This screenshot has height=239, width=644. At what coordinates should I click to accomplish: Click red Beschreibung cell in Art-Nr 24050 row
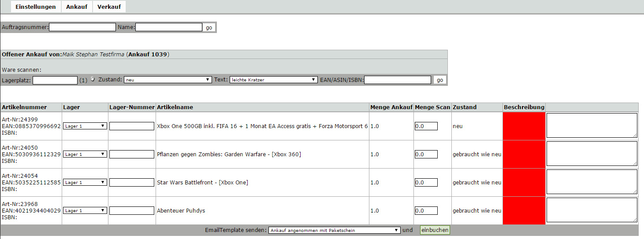point(524,154)
